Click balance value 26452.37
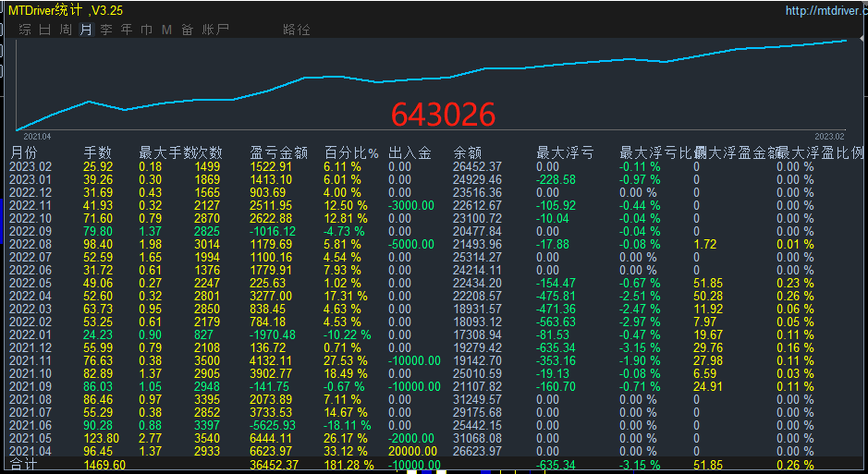The width and height of the screenshot is (868, 474). [x=478, y=167]
